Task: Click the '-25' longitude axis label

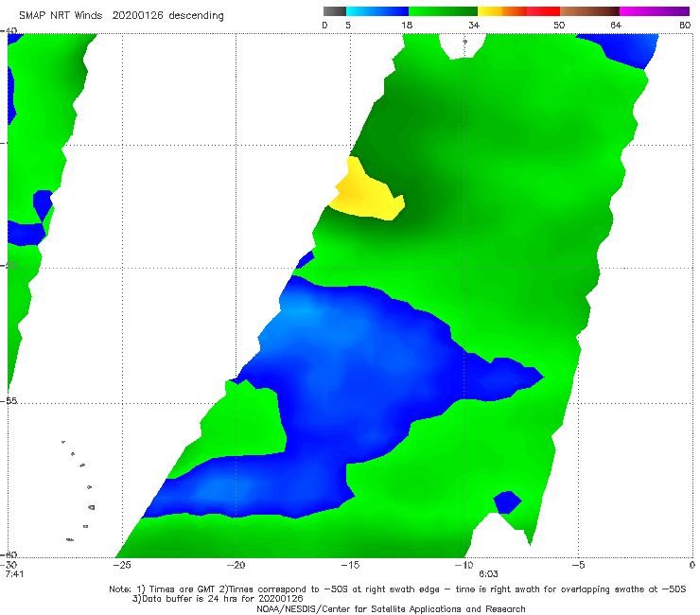Action: point(122,565)
